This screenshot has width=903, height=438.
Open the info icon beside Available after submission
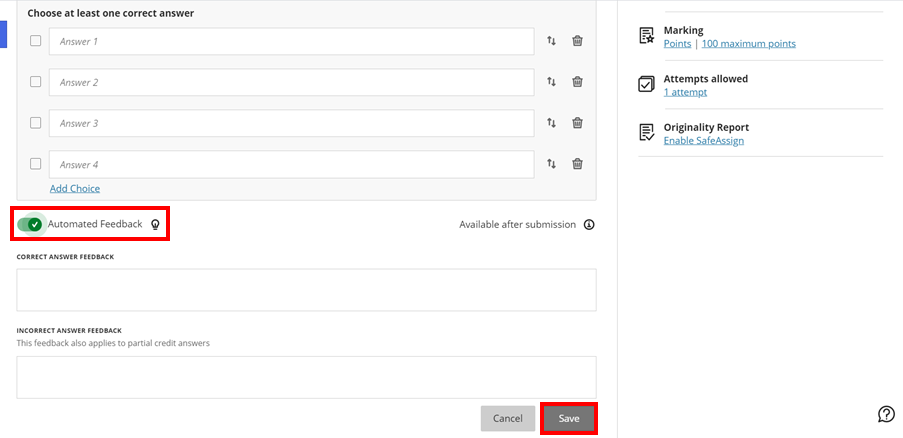589,224
